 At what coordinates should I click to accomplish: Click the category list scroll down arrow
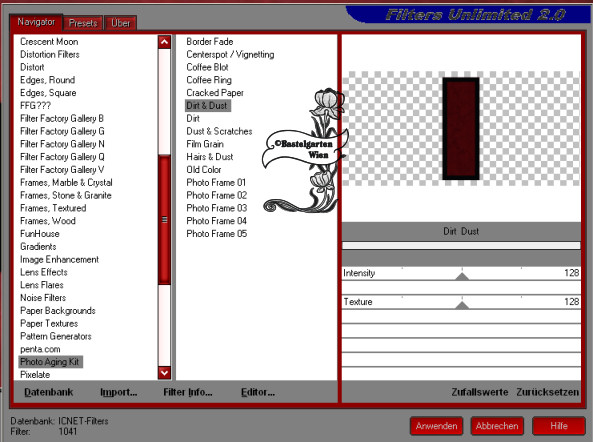coord(164,373)
